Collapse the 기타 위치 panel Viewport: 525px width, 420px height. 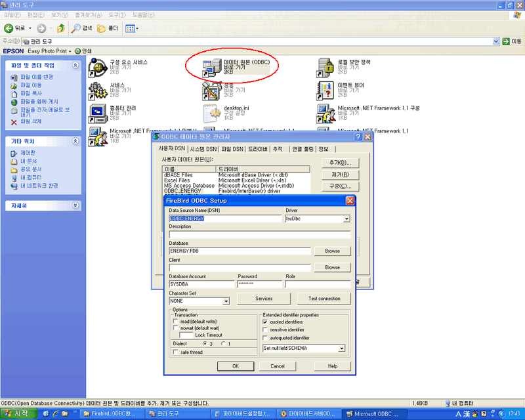tap(75, 141)
